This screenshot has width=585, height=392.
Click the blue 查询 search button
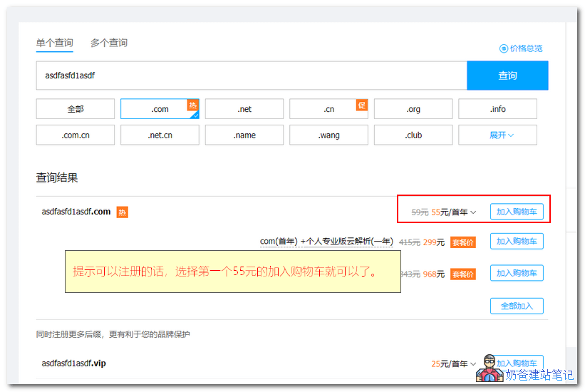pyautogui.click(x=507, y=76)
